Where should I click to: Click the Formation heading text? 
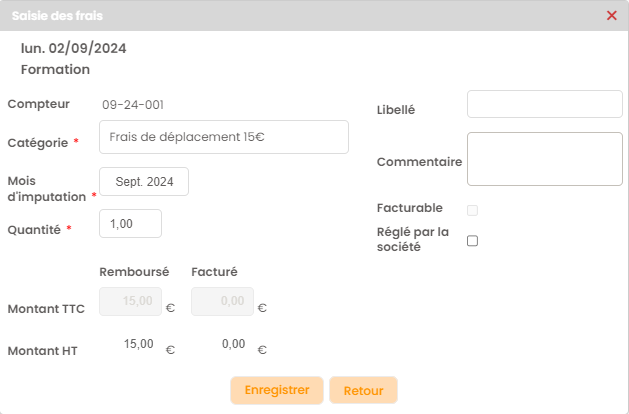(x=56, y=70)
